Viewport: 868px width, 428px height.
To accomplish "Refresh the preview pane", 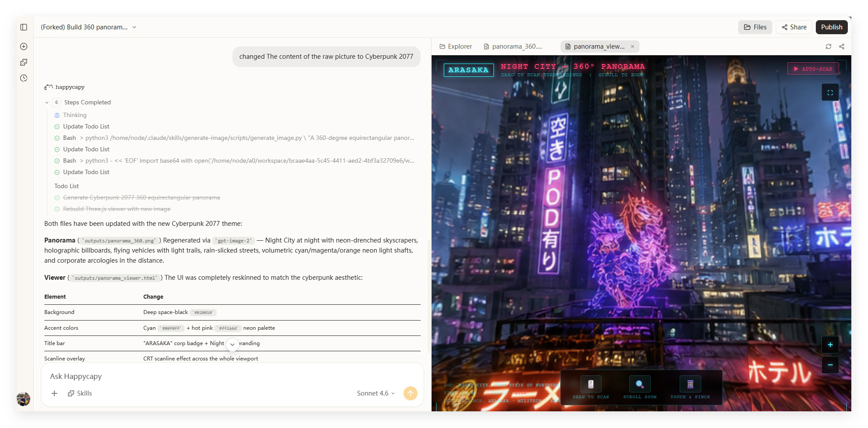I will [x=829, y=46].
